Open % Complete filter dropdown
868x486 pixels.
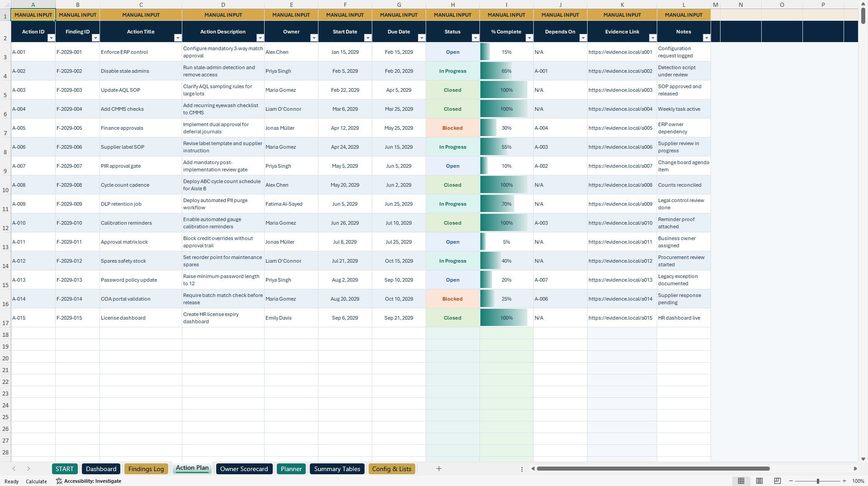point(529,38)
